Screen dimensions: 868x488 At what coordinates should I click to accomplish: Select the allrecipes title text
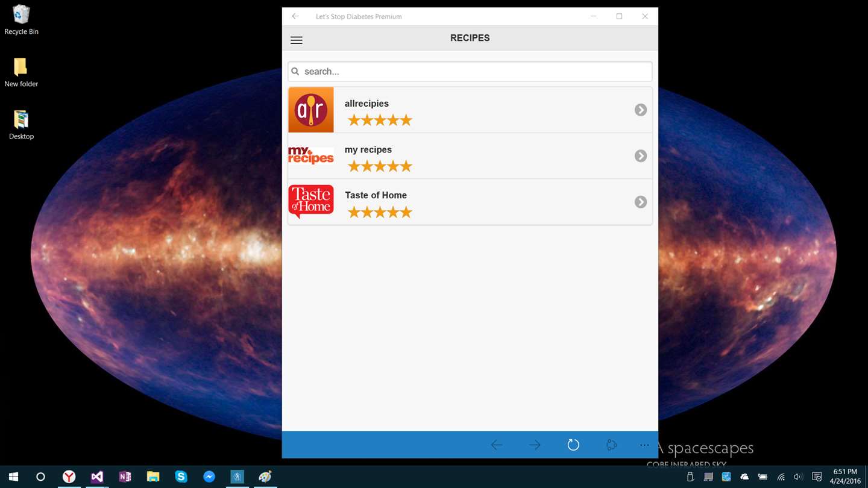(366, 104)
